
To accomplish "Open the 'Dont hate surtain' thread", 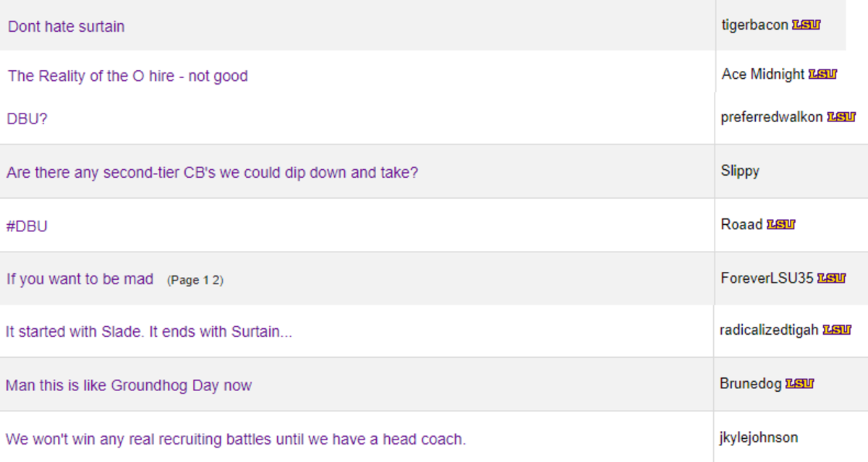I will pyautogui.click(x=66, y=27).
